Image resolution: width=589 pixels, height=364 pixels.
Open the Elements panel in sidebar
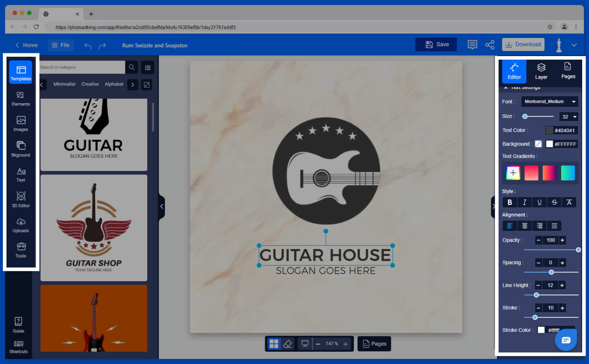[21, 98]
